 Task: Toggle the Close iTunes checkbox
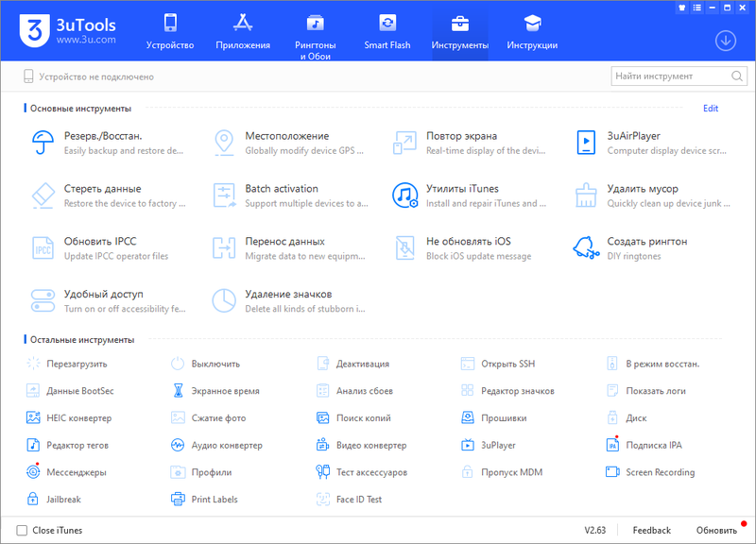(x=23, y=530)
